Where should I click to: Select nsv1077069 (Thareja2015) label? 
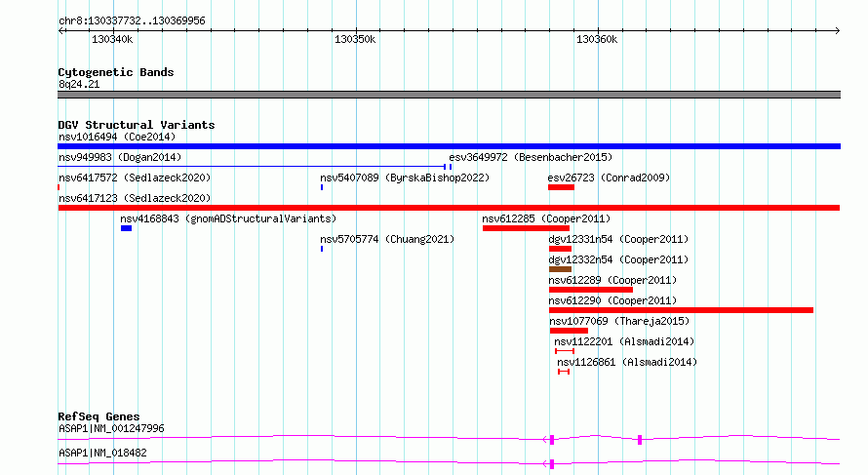pos(619,321)
